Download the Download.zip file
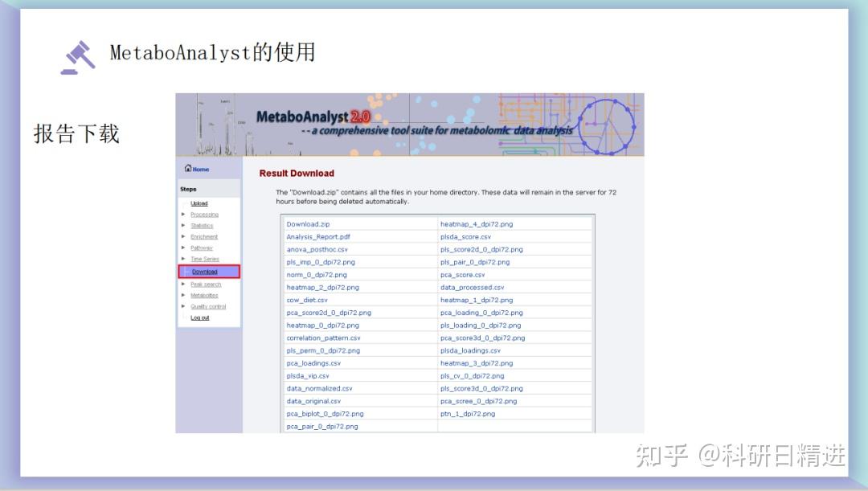This screenshot has width=868, height=491. point(308,223)
